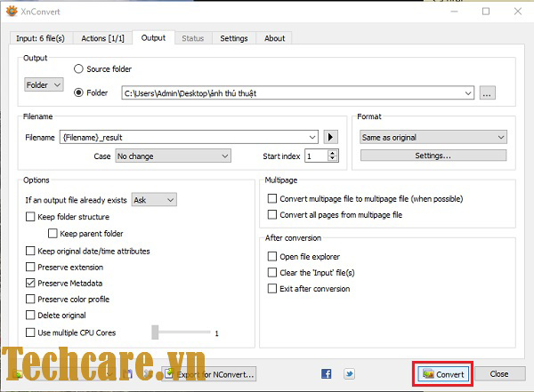Open the Format Settings... button

click(x=433, y=156)
